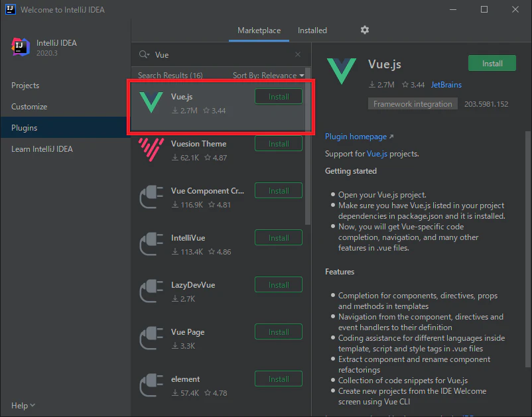532x417 pixels.
Task: Clear the Vue search text
Action: click(x=298, y=54)
